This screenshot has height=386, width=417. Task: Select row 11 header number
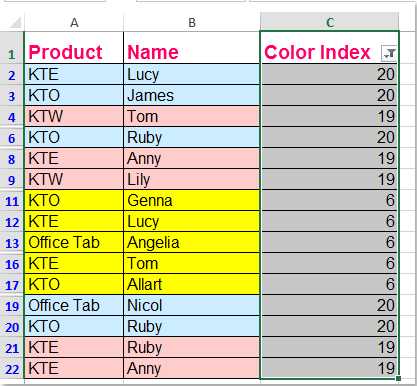click(12, 201)
